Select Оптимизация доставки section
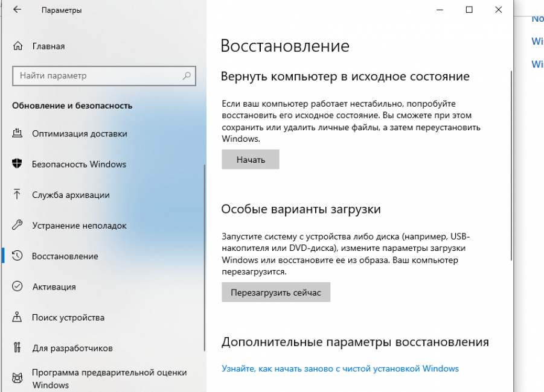544x392 pixels. point(80,133)
